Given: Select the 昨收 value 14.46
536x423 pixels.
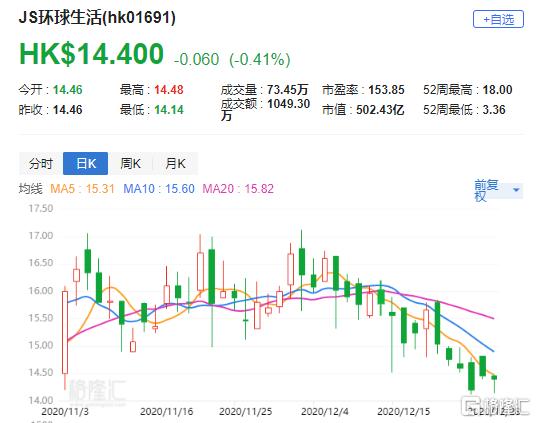Looking at the screenshot, I should click(68, 110).
